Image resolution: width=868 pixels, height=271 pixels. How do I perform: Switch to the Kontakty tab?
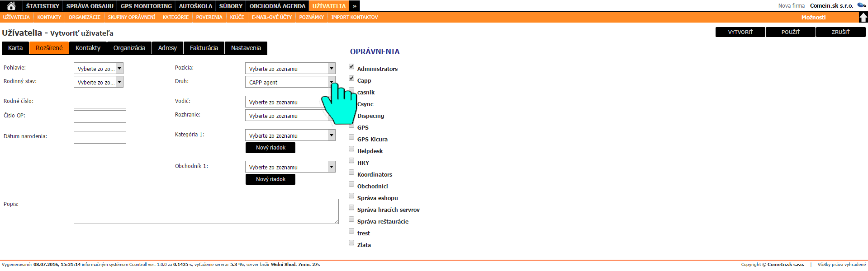[x=88, y=48]
